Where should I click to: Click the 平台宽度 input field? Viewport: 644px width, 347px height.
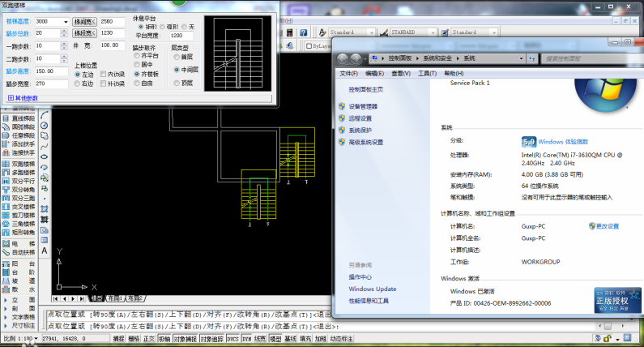[181, 36]
